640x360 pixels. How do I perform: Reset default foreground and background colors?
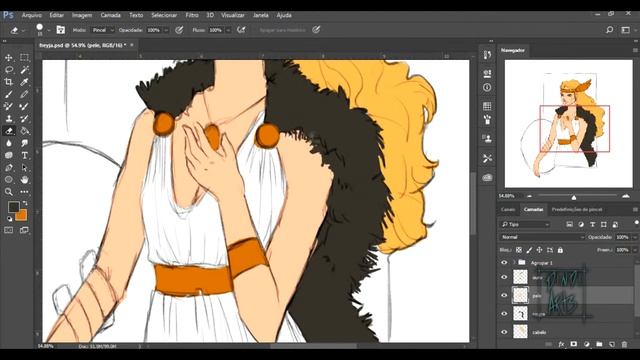click(x=9, y=219)
